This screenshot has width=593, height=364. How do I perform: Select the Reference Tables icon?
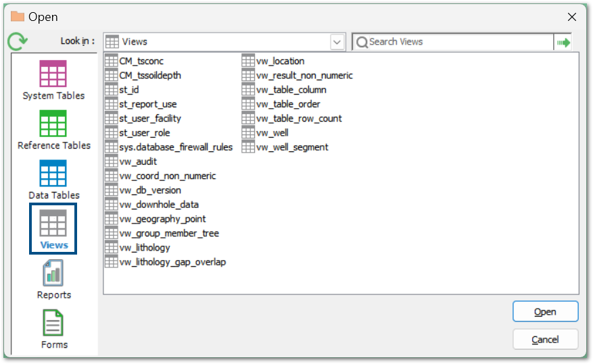tap(53, 124)
